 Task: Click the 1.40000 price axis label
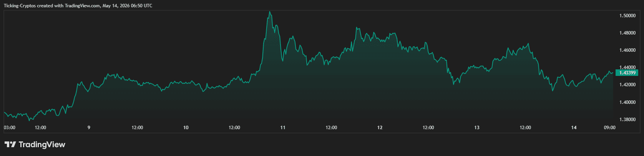coord(627,102)
